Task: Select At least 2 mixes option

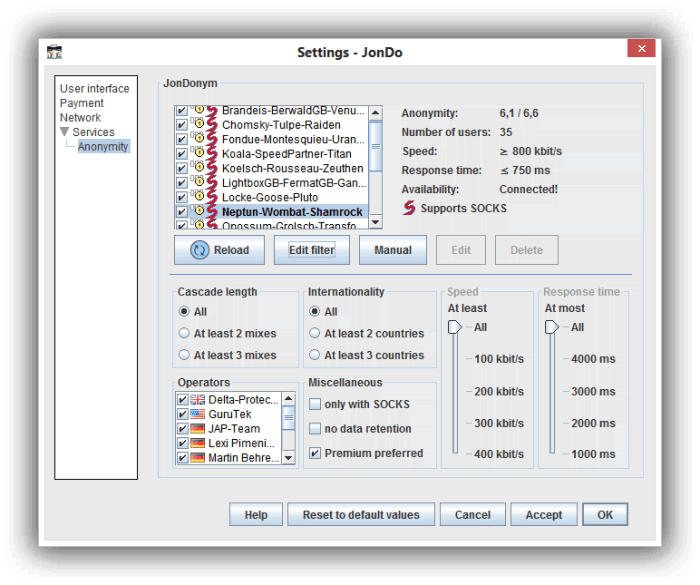Action: pyautogui.click(x=184, y=333)
